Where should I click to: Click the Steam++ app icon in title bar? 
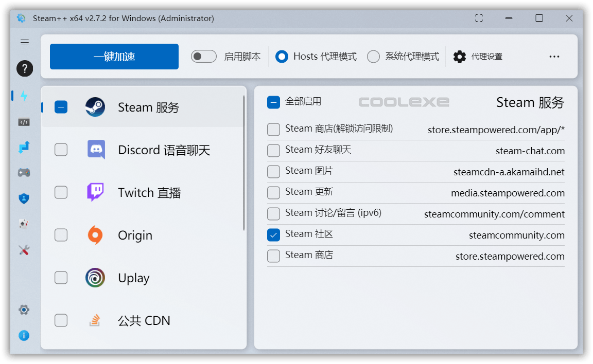(x=22, y=18)
